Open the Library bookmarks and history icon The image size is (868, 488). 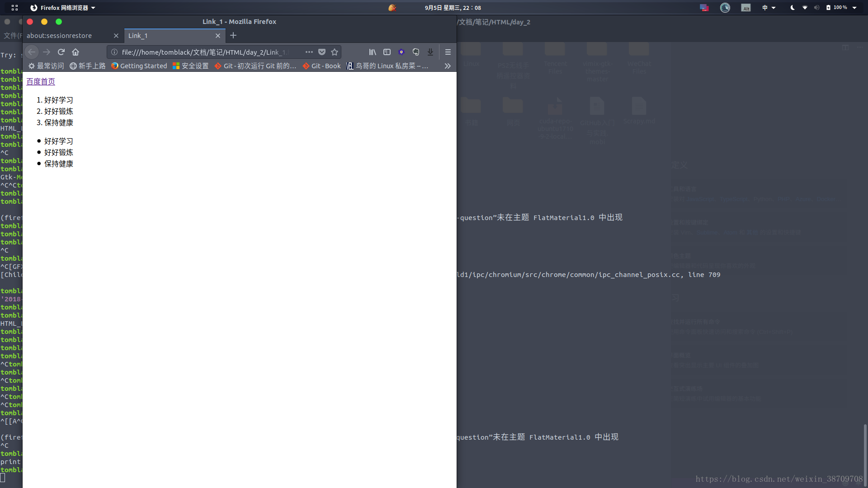point(373,52)
